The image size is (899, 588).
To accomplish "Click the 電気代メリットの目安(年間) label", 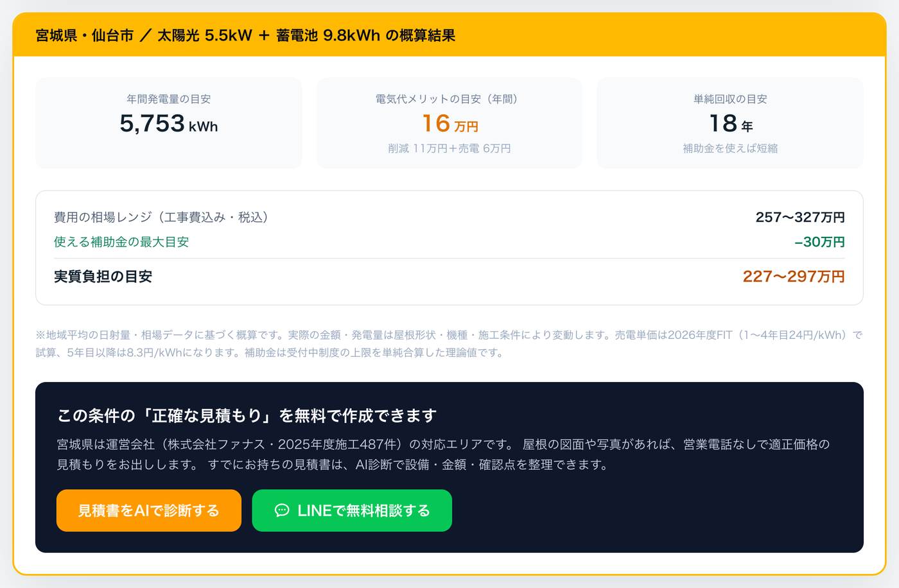I will coord(449,99).
